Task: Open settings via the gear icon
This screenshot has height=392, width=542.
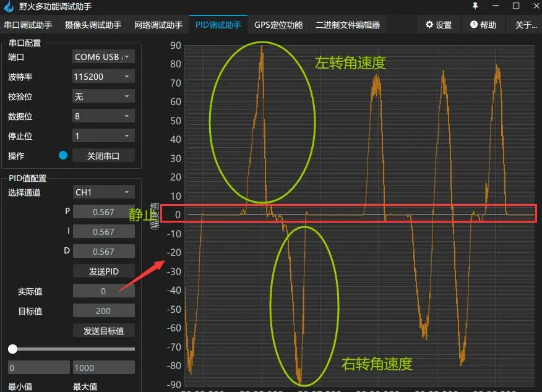Action: 439,25
